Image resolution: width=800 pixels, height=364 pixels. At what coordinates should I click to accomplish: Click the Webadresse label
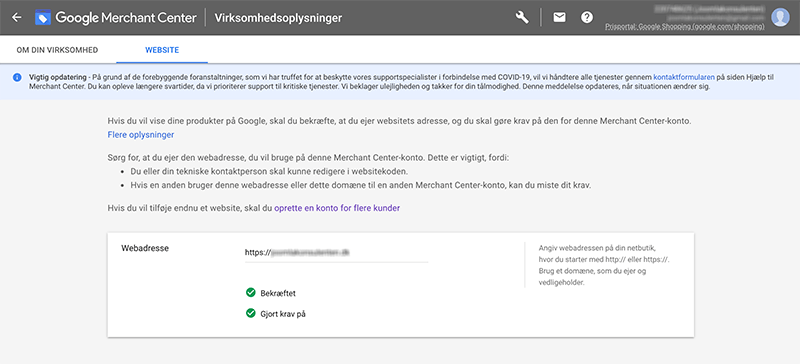pos(145,248)
